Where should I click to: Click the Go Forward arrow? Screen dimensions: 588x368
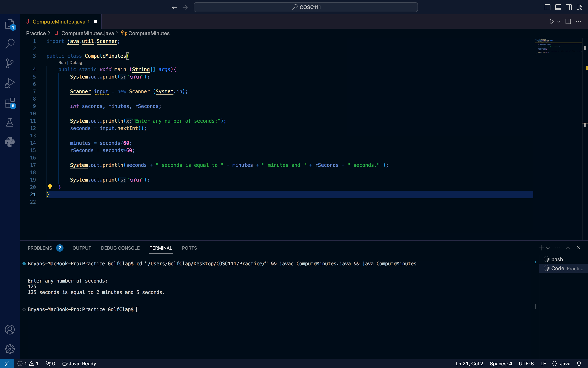185,7
